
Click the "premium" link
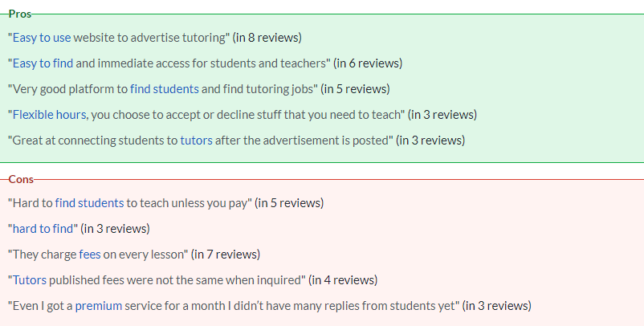[x=99, y=306]
